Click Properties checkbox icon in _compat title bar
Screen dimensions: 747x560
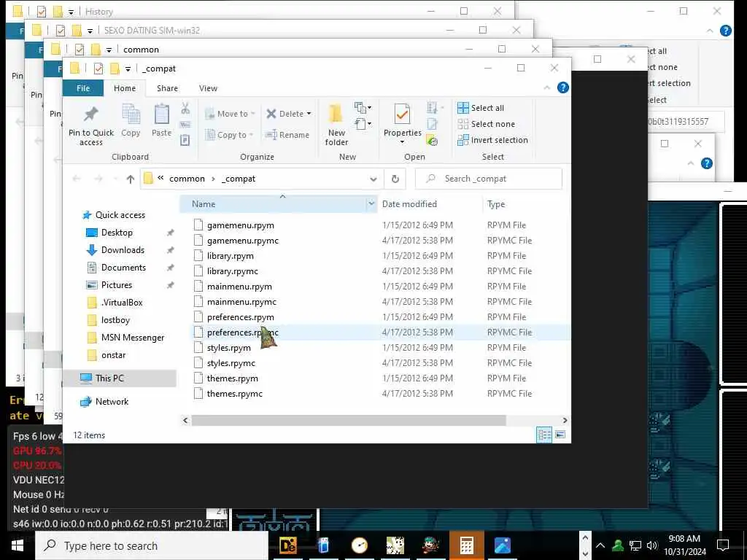coord(98,69)
